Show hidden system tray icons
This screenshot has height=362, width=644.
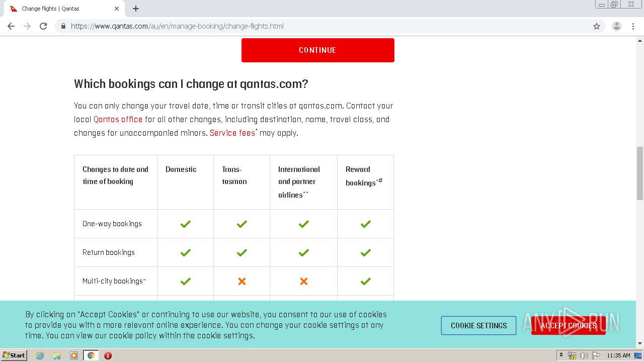pyautogui.click(x=561, y=355)
